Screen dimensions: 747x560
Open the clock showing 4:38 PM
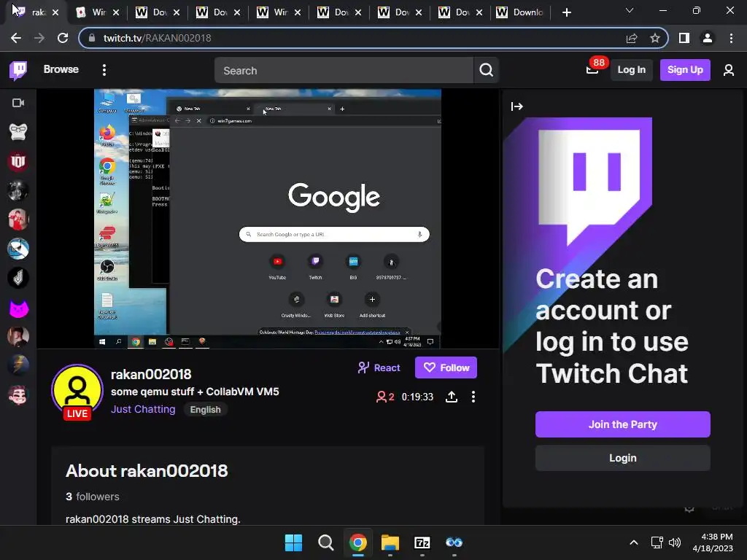(713, 542)
